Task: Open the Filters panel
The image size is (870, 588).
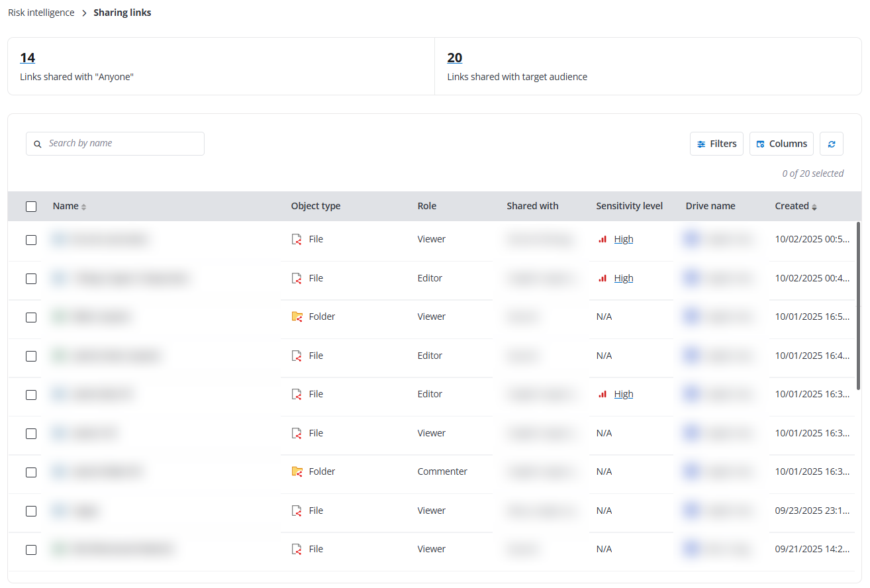Action: (716, 144)
